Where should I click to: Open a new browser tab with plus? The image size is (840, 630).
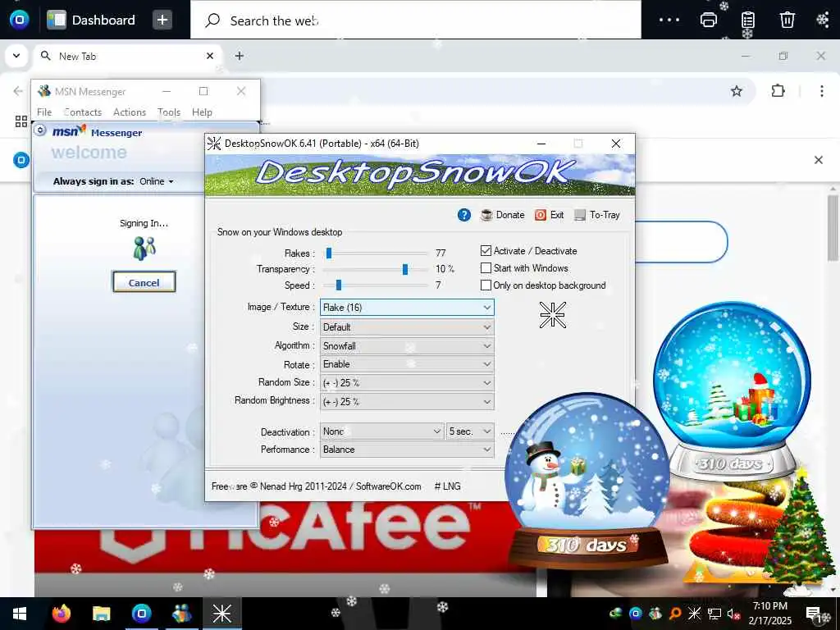pyautogui.click(x=240, y=56)
